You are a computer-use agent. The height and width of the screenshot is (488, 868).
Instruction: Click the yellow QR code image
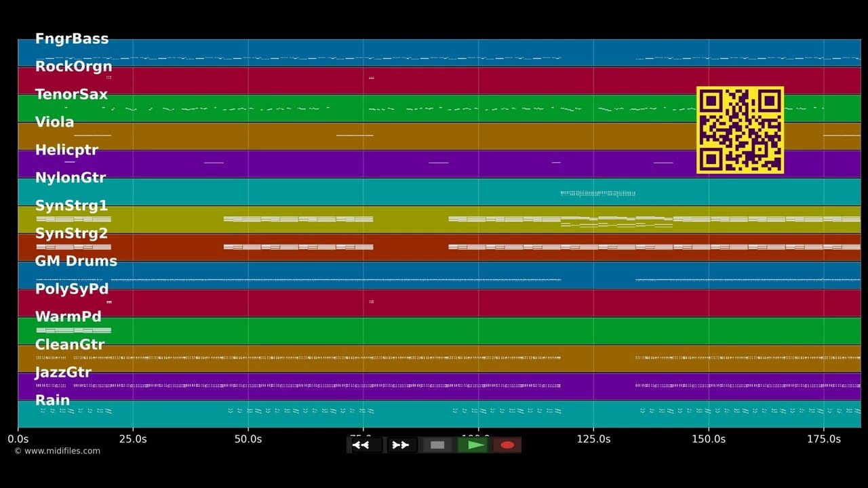pos(741,130)
